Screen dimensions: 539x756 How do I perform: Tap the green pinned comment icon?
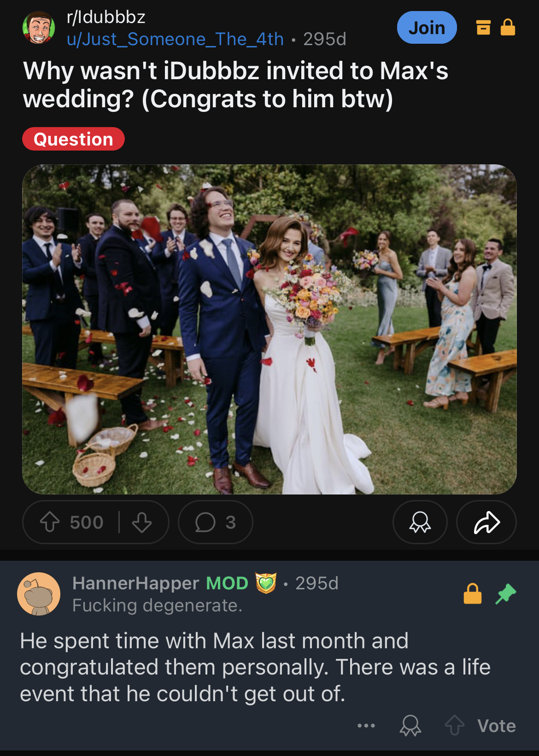click(505, 593)
